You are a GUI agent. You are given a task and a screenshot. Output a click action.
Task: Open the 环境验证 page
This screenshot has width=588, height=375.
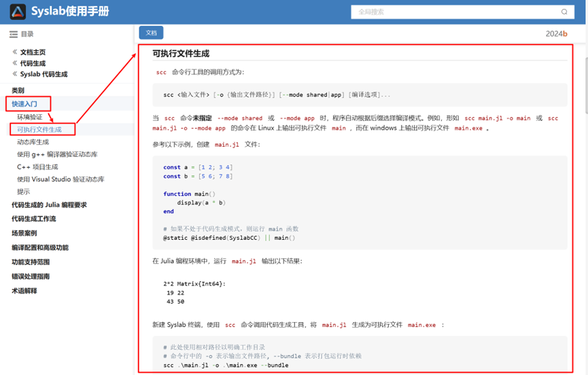pos(30,118)
